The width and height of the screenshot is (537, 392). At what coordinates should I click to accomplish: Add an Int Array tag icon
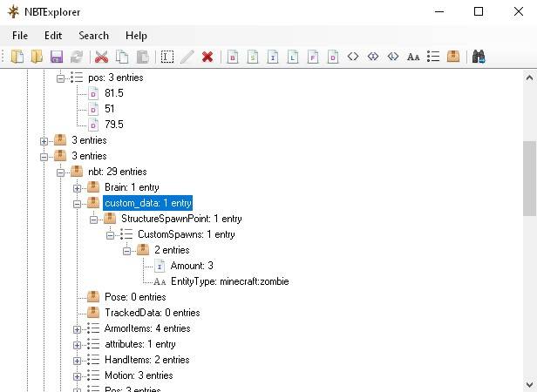pos(373,56)
